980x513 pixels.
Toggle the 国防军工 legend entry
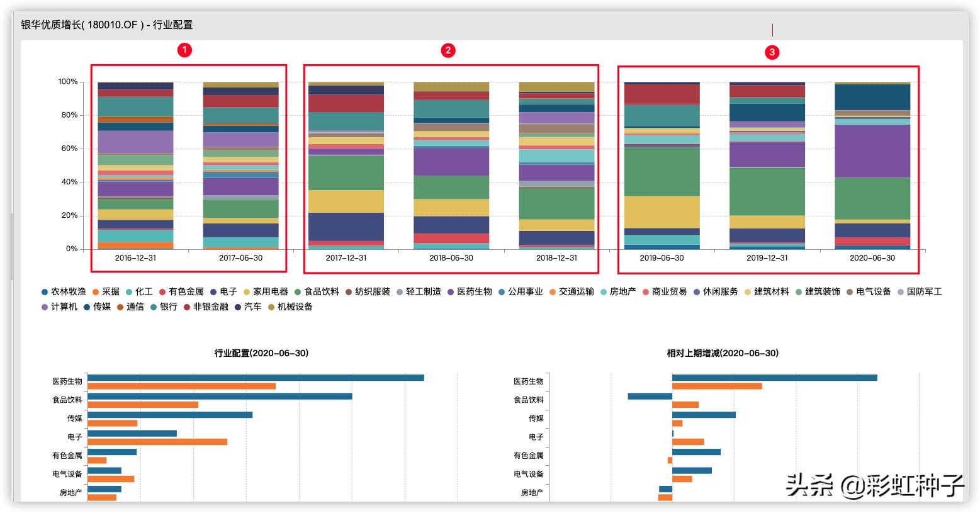click(x=920, y=292)
